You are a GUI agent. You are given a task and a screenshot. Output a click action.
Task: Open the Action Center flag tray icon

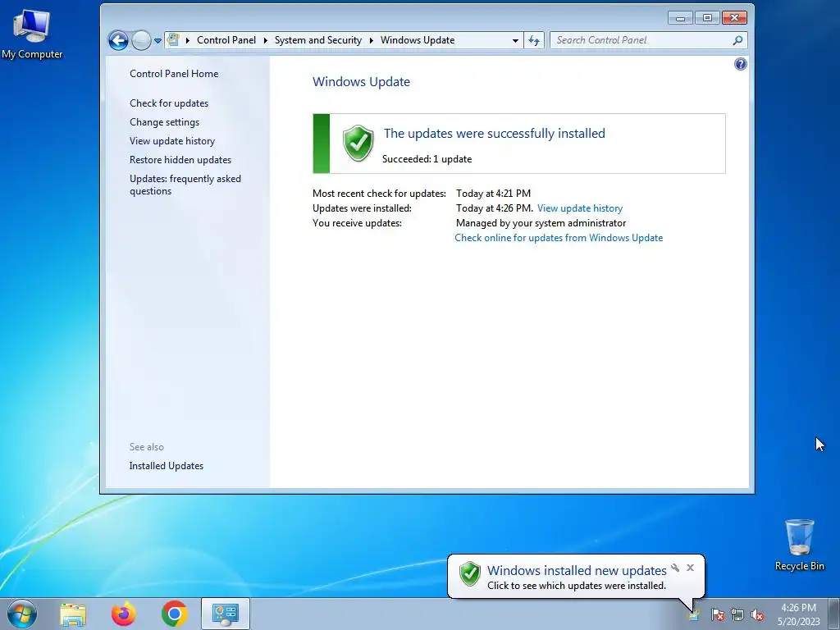pyautogui.click(x=717, y=614)
